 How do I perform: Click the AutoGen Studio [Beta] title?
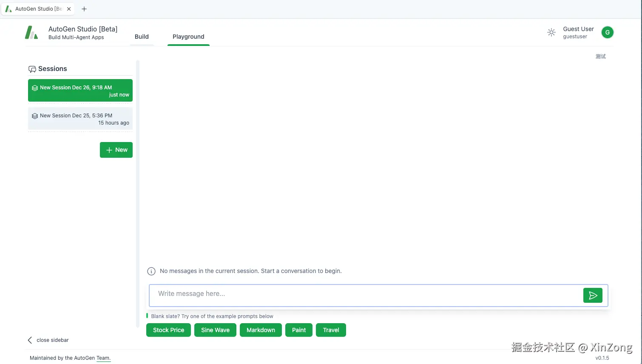83,29
